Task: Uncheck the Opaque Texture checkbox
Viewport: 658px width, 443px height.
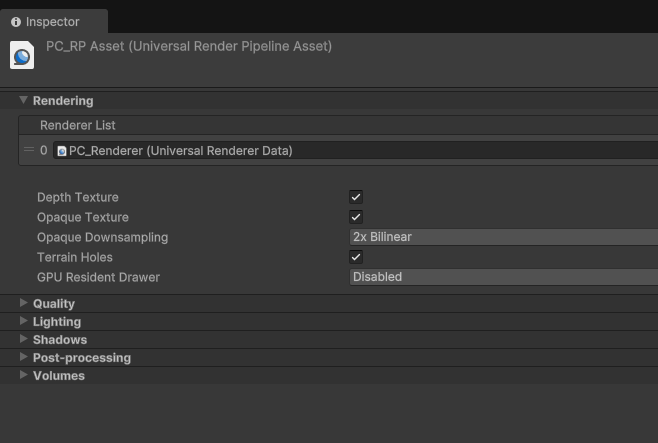Action: tap(356, 217)
